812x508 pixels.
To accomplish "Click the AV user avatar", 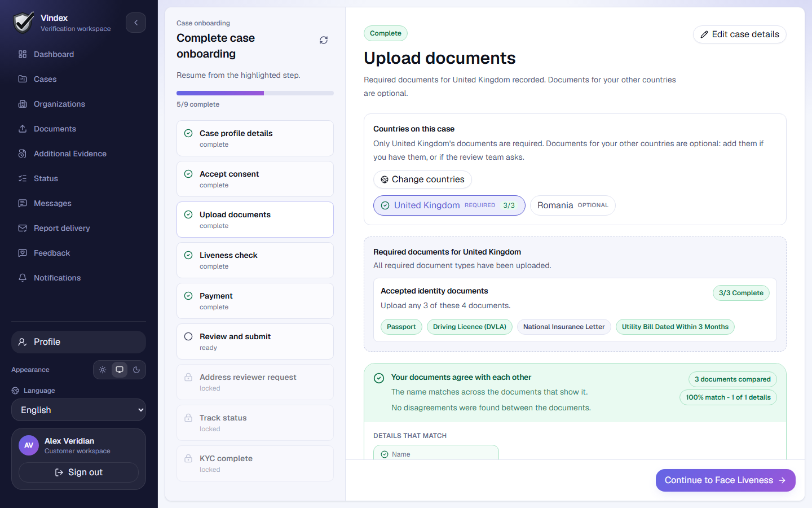I will (x=29, y=445).
